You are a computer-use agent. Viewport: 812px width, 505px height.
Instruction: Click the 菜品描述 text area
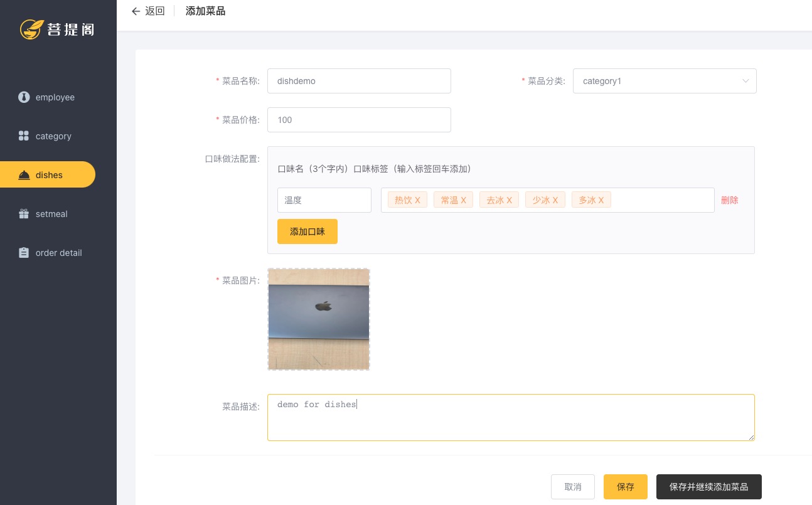tap(511, 417)
